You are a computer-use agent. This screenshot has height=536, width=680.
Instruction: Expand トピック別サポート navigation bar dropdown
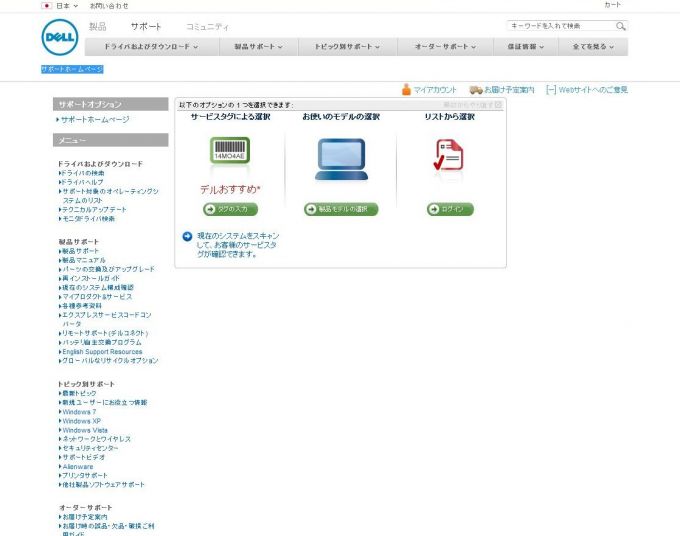point(347,46)
